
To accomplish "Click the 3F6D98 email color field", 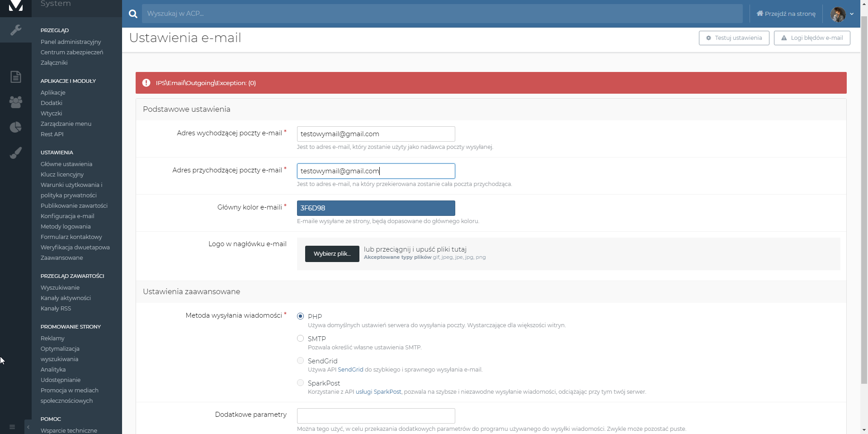I will 376,208.
